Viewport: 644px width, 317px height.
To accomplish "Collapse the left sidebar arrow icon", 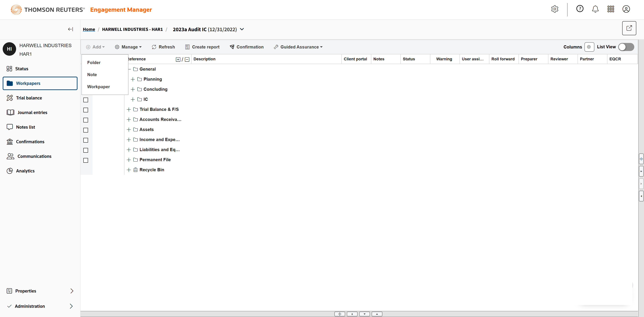I will [x=70, y=29].
